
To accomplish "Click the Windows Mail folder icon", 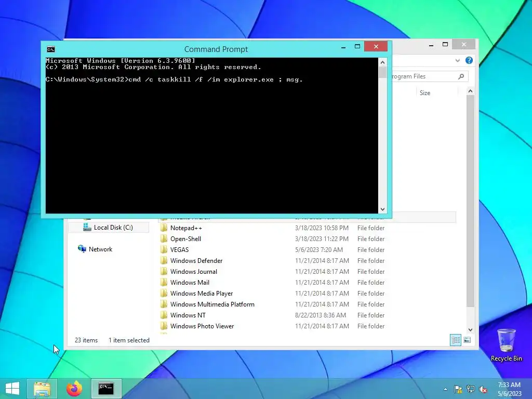I will click(164, 282).
